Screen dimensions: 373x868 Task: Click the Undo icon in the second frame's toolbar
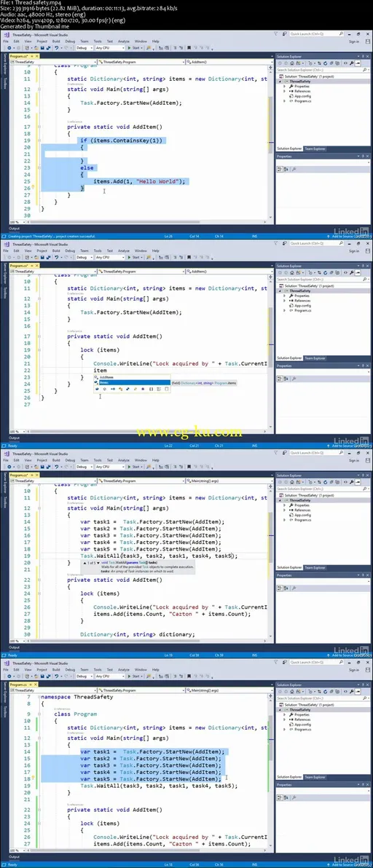pyautogui.click(x=57, y=257)
